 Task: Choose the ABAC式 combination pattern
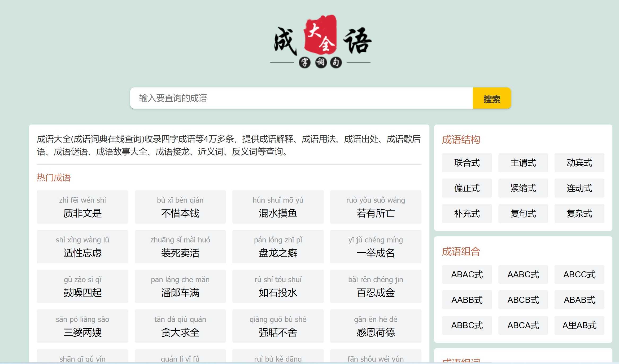[x=467, y=274]
